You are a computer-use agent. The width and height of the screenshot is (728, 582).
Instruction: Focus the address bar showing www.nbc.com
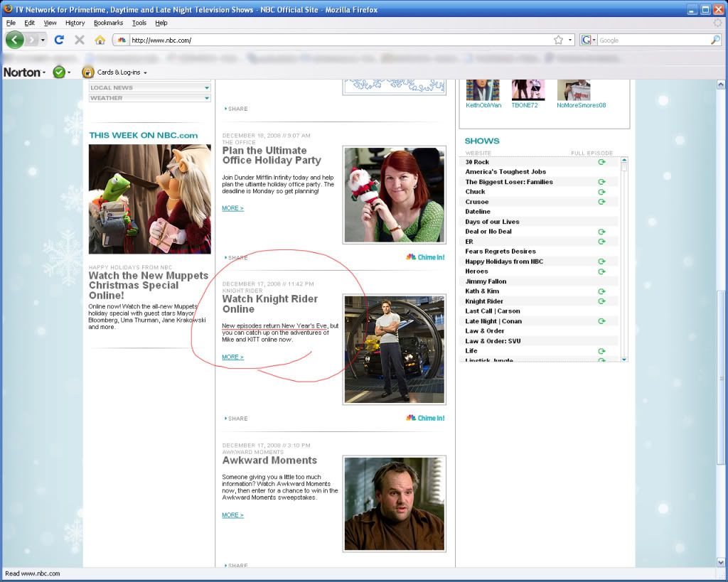coord(340,40)
